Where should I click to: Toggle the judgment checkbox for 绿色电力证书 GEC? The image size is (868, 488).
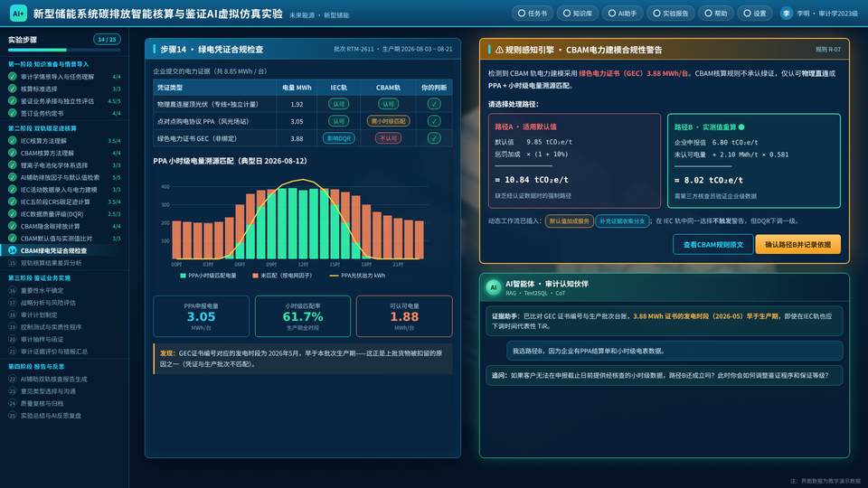pyautogui.click(x=434, y=138)
